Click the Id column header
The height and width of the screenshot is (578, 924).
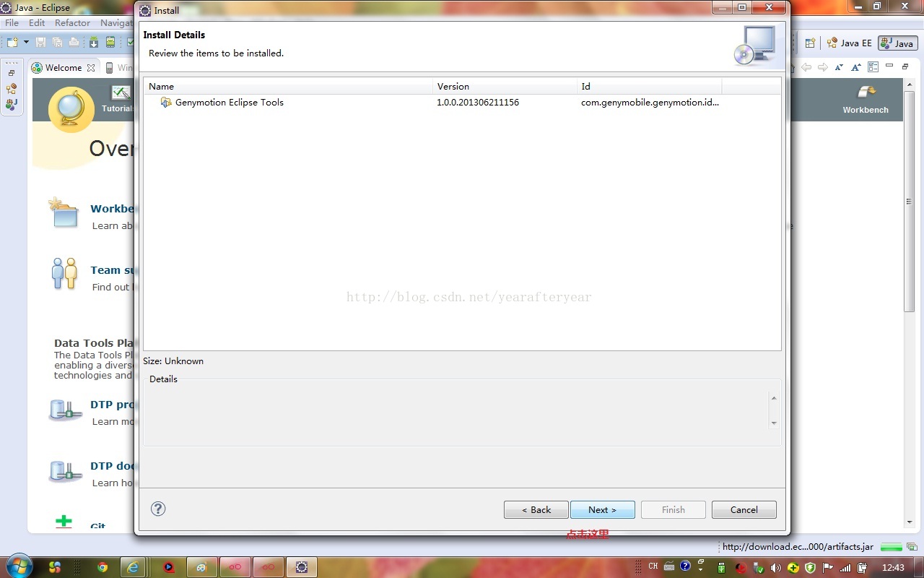click(650, 86)
